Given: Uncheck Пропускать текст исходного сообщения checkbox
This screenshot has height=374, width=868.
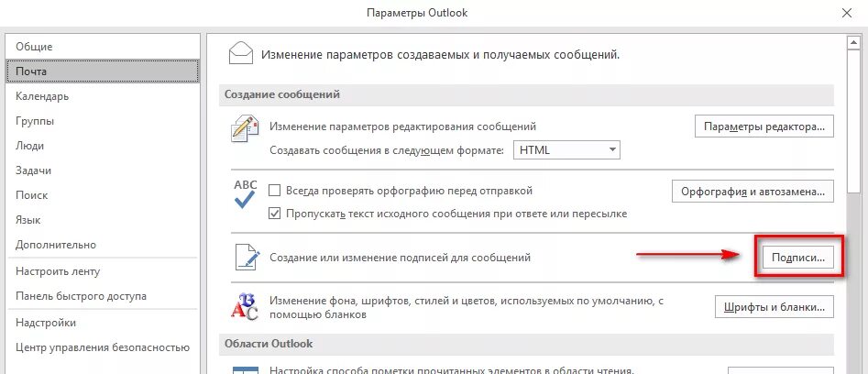Looking at the screenshot, I should 274,214.
